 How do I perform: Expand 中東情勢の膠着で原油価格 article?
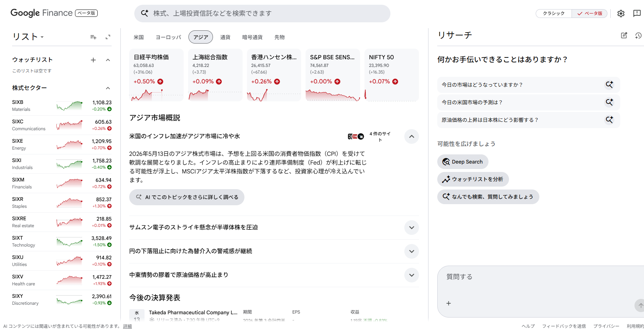(x=412, y=275)
